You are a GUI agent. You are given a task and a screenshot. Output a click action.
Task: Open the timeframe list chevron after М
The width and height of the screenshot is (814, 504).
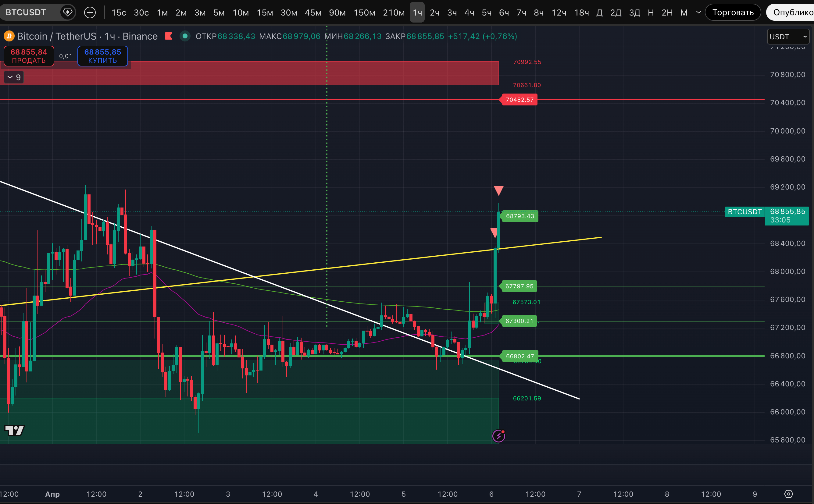pyautogui.click(x=699, y=13)
